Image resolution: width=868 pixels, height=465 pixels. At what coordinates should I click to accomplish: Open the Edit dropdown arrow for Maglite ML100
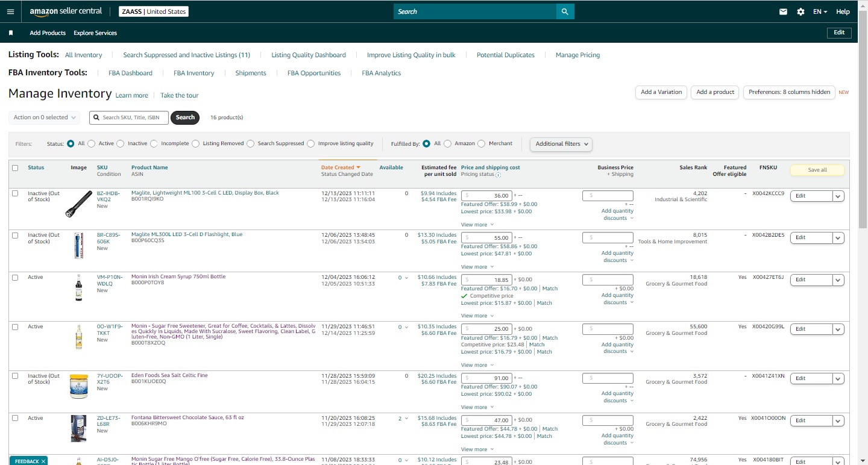tap(838, 196)
